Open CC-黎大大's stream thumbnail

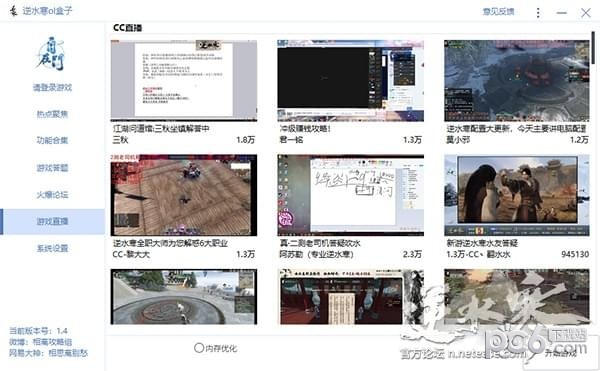184,195
